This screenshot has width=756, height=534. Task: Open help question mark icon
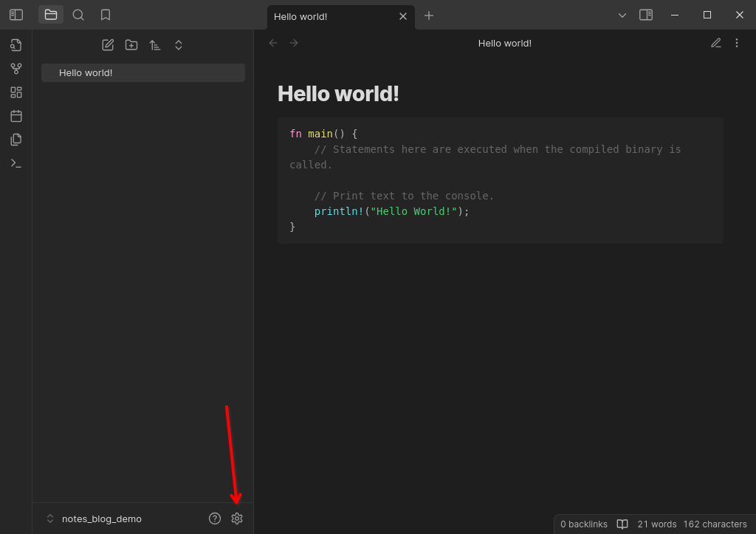coord(215,518)
